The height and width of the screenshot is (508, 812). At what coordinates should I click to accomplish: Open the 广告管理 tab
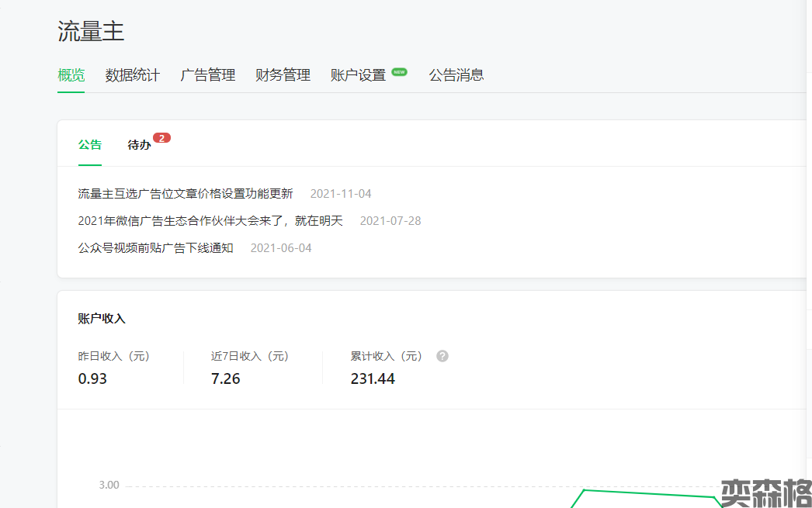click(208, 75)
